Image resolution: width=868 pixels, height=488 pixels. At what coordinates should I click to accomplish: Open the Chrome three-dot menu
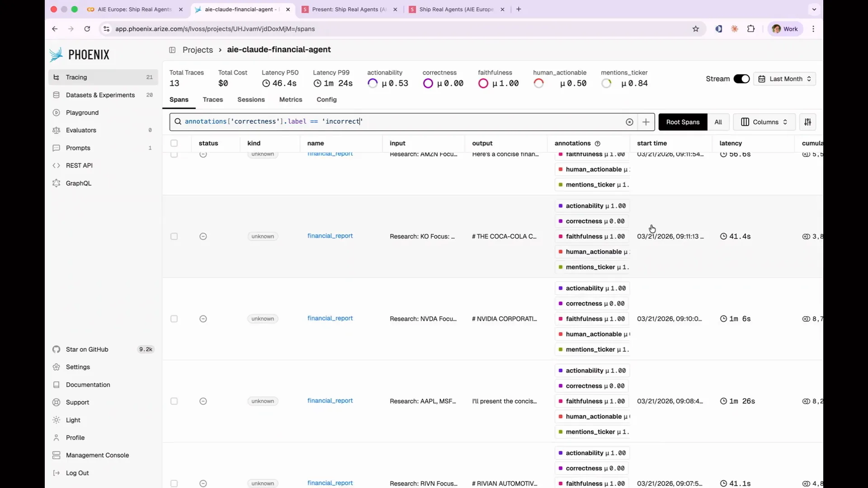click(x=813, y=29)
